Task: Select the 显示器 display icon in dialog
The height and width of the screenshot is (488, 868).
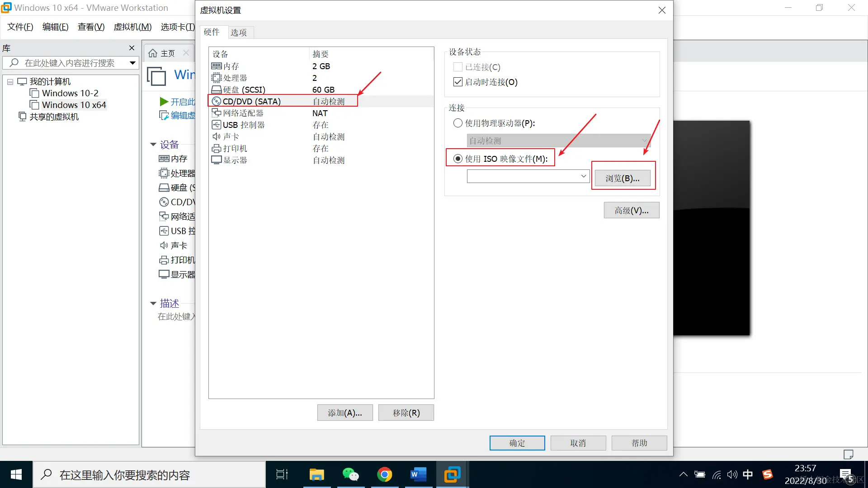Action: point(217,160)
